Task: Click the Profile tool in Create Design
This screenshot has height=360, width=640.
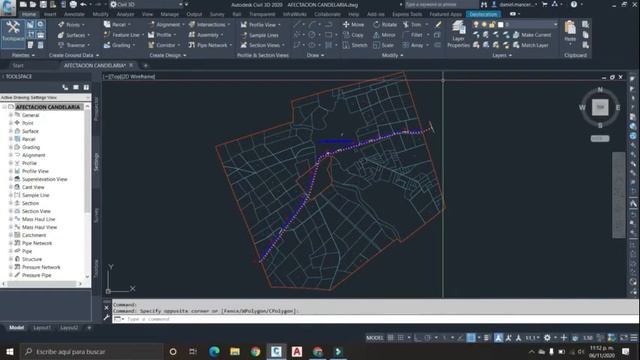Action: 162,35
